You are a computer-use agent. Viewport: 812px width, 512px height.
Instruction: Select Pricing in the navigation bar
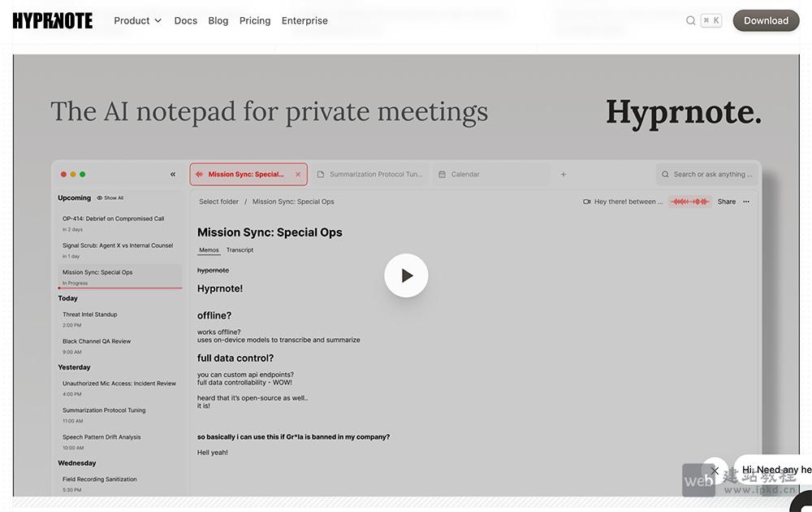tap(254, 20)
